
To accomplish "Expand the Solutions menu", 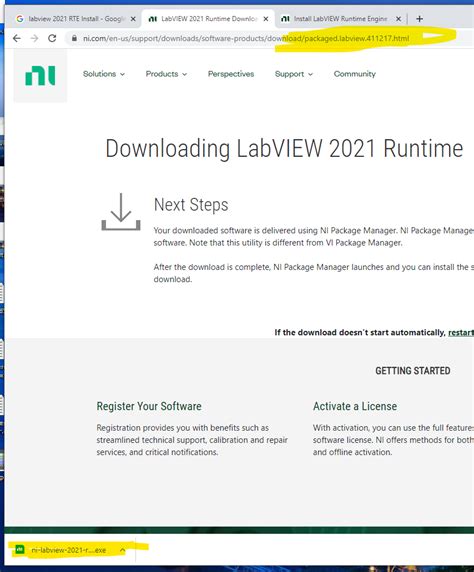I will point(104,74).
